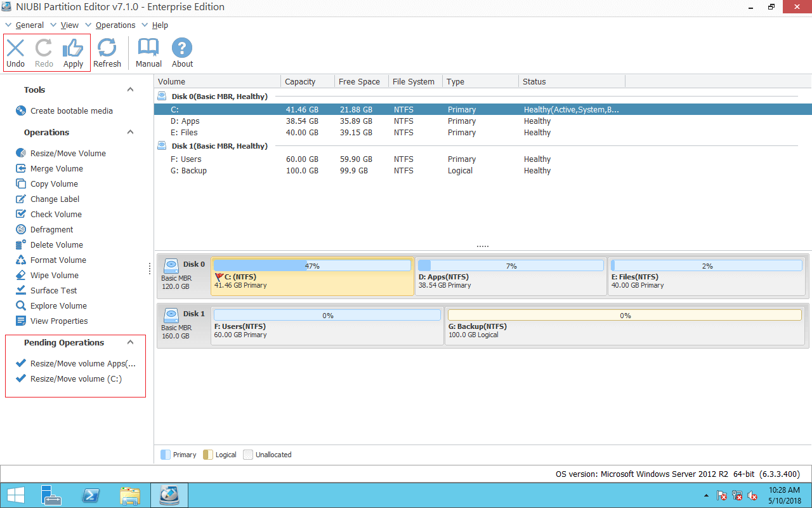
Task: Click the F: Users(NTFS) partition block
Action: (327, 325)
